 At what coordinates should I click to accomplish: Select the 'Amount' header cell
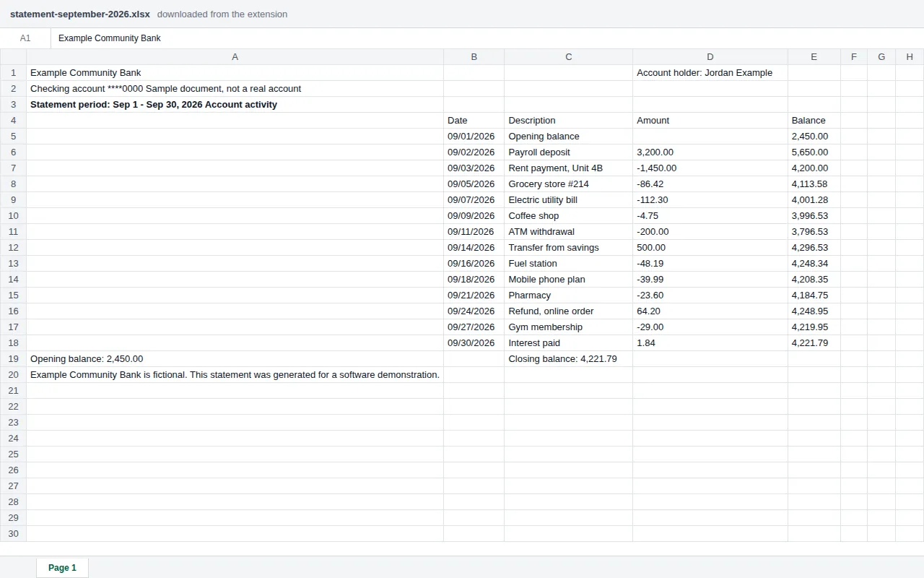coord(710,121)
